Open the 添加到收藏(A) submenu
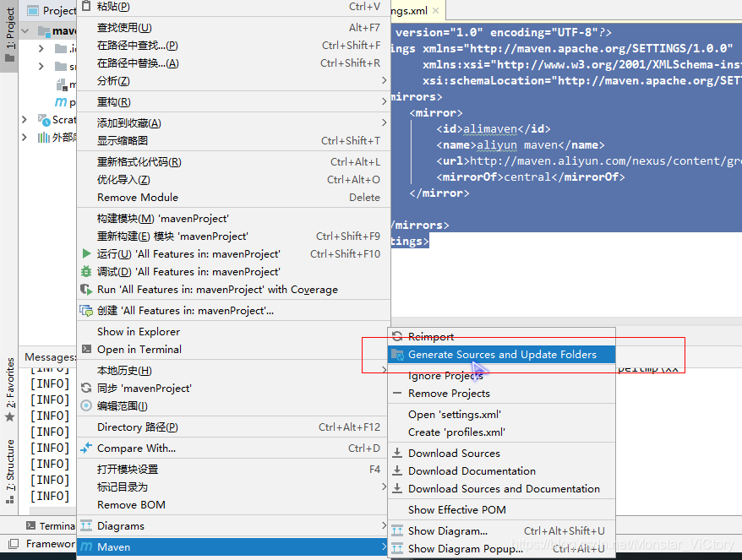Viewport: 742px width, 560px height. pos(234,123)
